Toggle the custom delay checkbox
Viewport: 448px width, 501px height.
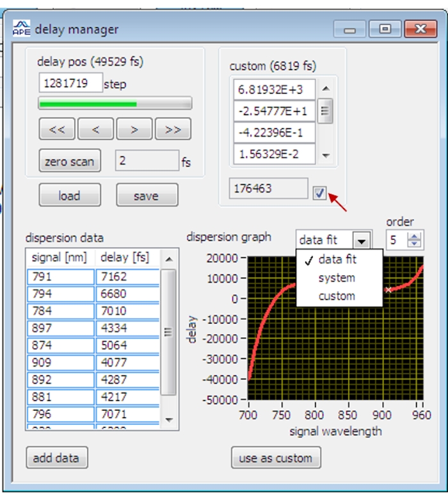pos(319,193)
